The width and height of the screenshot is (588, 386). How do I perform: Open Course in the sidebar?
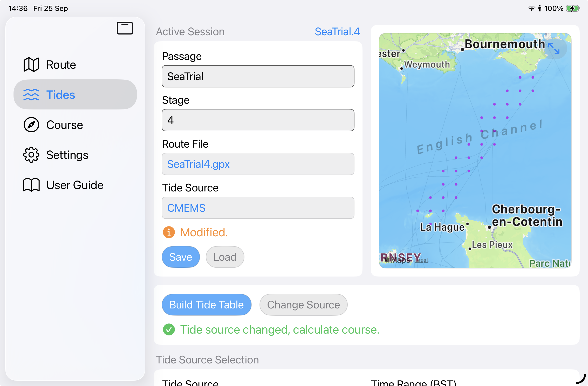tap(75, 125)
